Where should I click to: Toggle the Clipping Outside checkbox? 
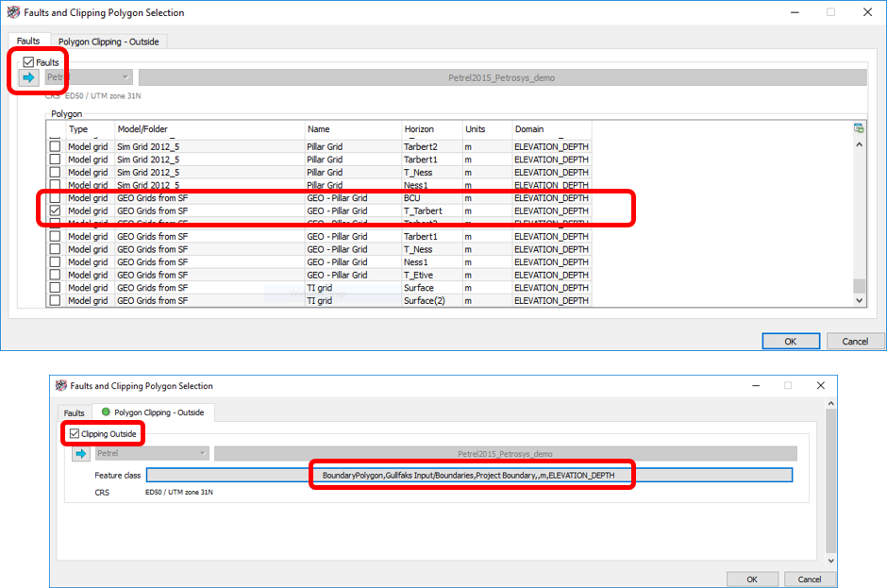coord(75,434)
